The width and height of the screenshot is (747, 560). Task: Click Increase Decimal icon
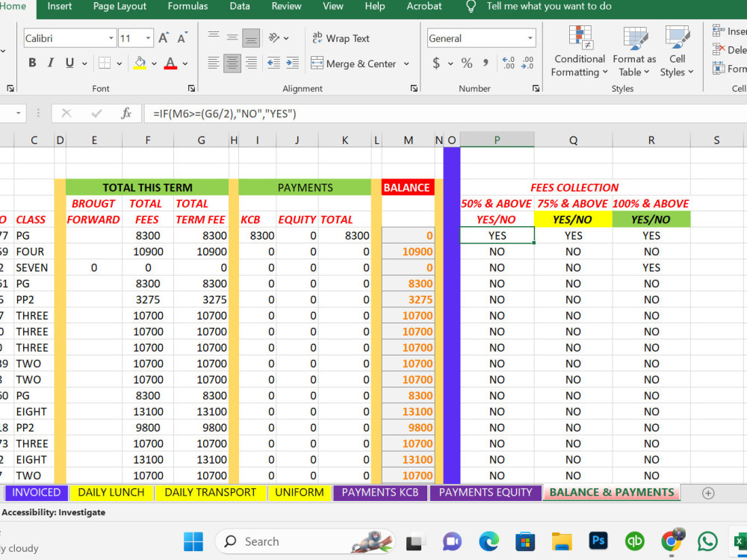pos(508,63)
